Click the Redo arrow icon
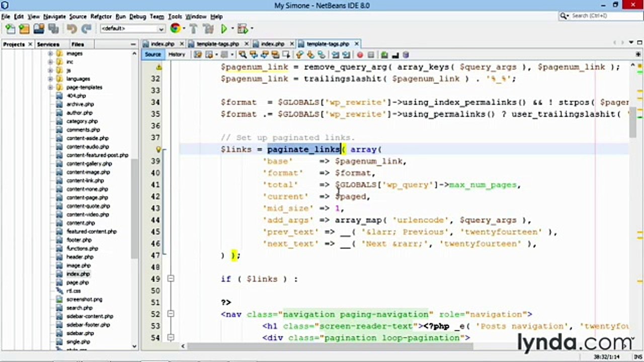The height and width of the screenshot is (362, 644). pyautogui.click(x=87, y=29)
